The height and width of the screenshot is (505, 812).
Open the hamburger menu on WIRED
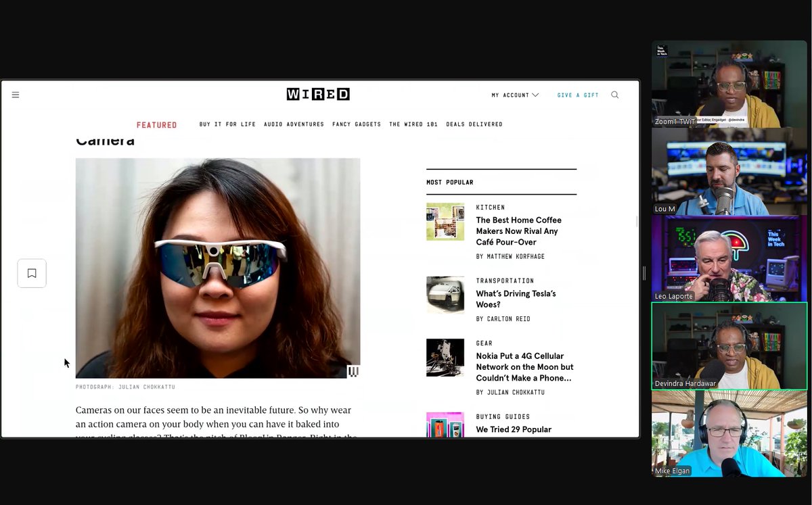[16, 95]
